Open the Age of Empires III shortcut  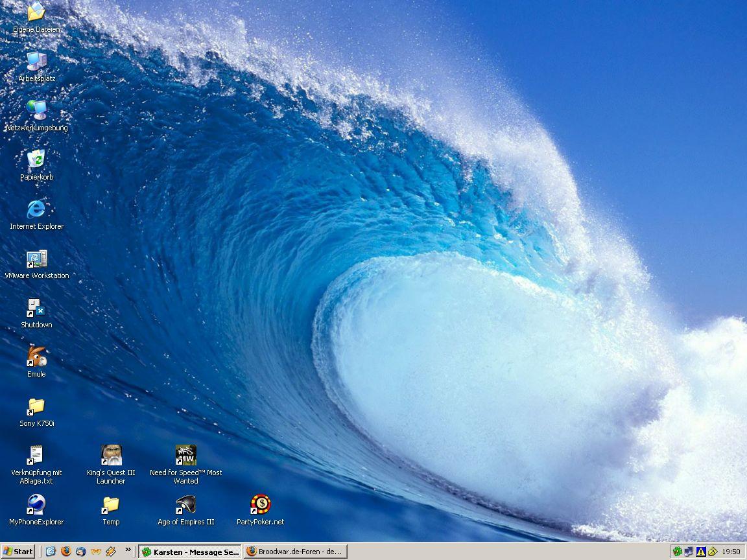(x=185, y=506)
